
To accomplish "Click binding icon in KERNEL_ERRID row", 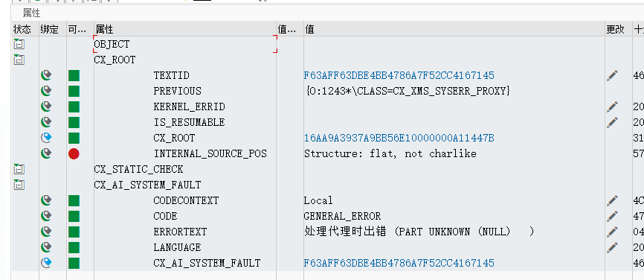I will [46, 106].
